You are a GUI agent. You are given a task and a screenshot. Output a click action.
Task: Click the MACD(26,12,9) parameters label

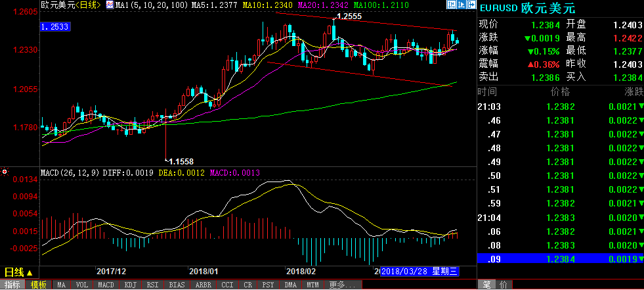tap(70, 173)
